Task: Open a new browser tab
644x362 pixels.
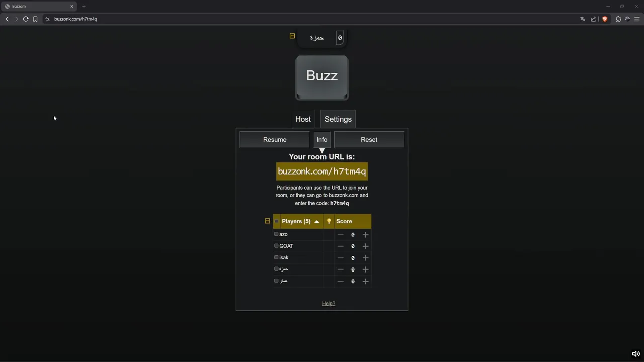Action: (x=84, y=6)
